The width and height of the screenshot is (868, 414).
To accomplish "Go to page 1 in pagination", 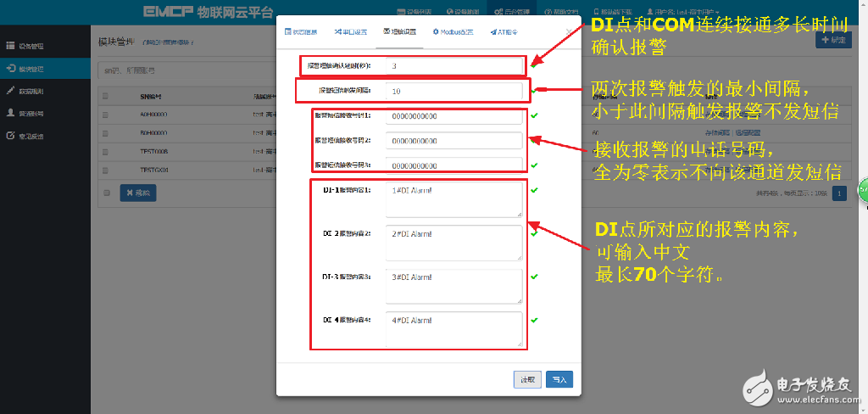I will 840,193.
